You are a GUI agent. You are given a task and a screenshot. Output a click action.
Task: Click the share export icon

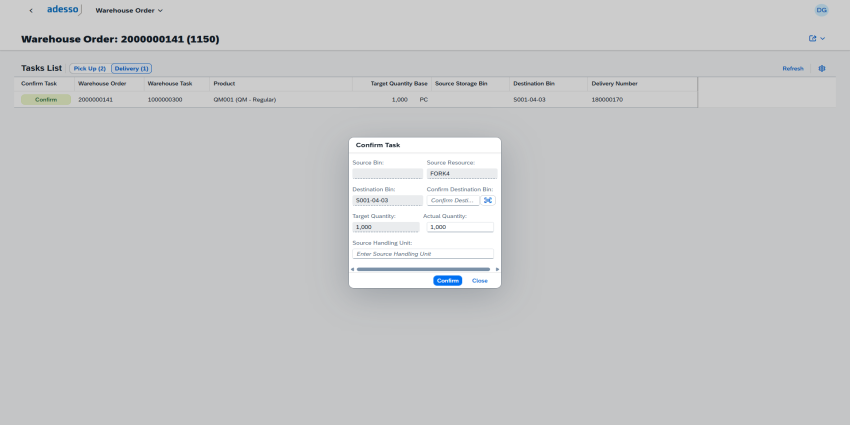click(813, 39)
